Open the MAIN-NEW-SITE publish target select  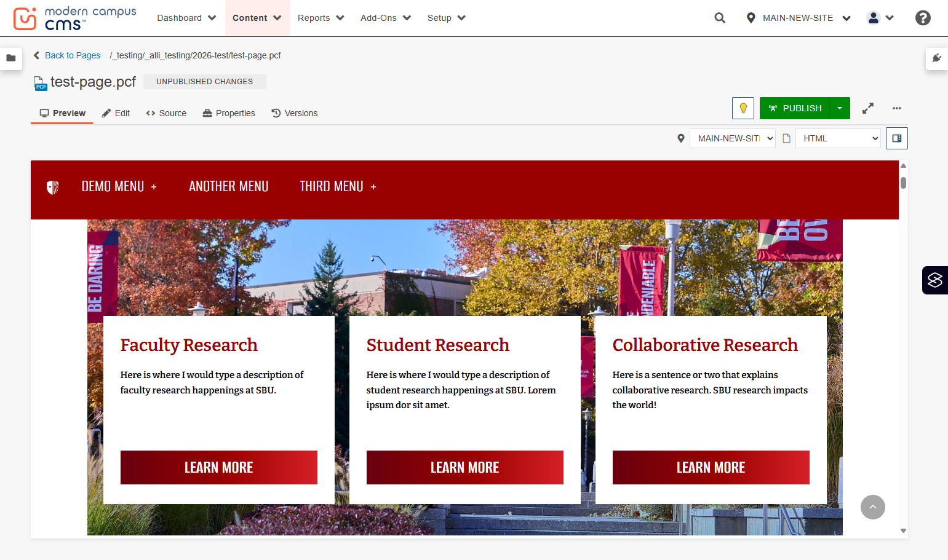tap(732, 138)
